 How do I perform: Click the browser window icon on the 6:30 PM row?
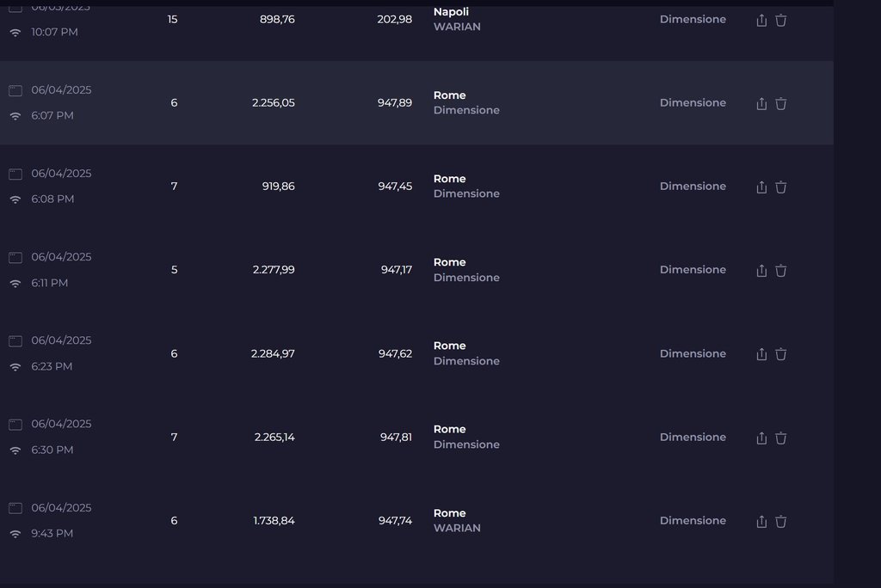(x=15, y=425)
